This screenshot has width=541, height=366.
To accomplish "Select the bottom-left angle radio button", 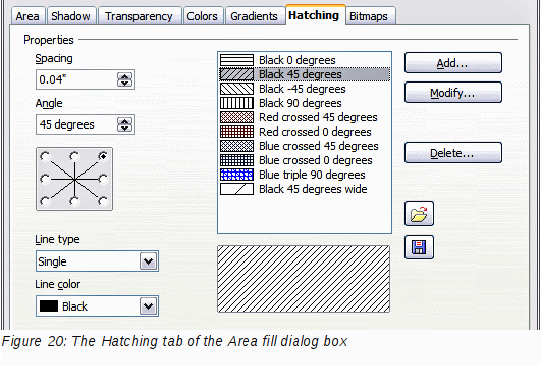I will pyautogui.click(x=45, y=201).
